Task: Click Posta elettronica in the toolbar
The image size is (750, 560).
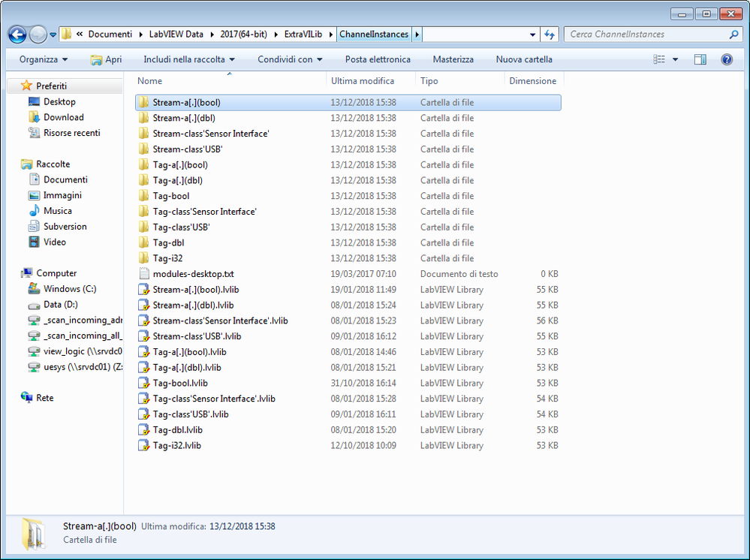Action: coord(378,59)
